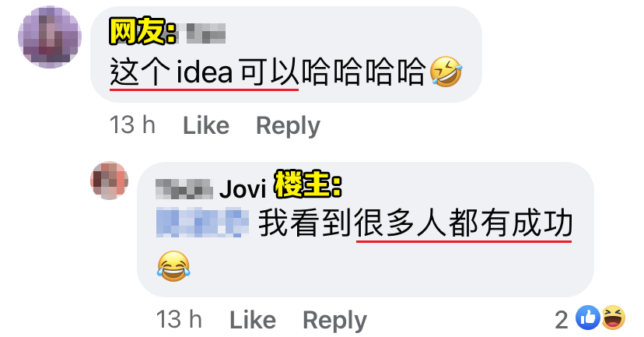Like Jovi's reply comment
Viewport: 644px width, 337px height.
coord(253,320)
